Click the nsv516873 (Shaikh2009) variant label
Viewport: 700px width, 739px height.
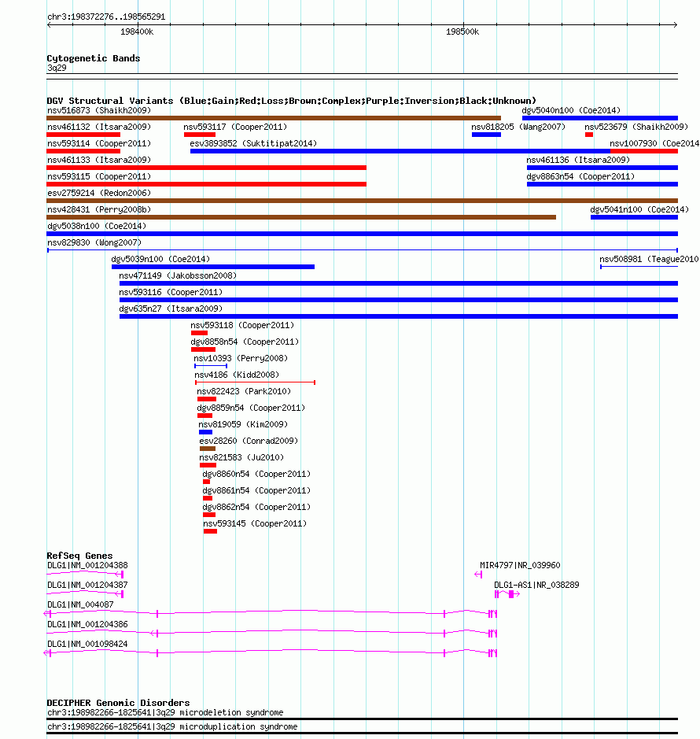(x=99, y=110)
